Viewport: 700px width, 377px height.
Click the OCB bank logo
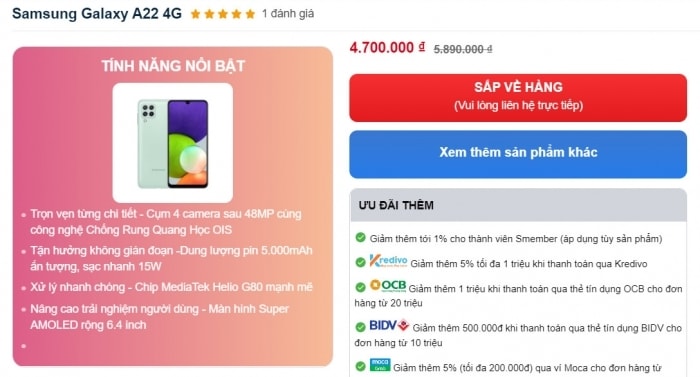388,285
